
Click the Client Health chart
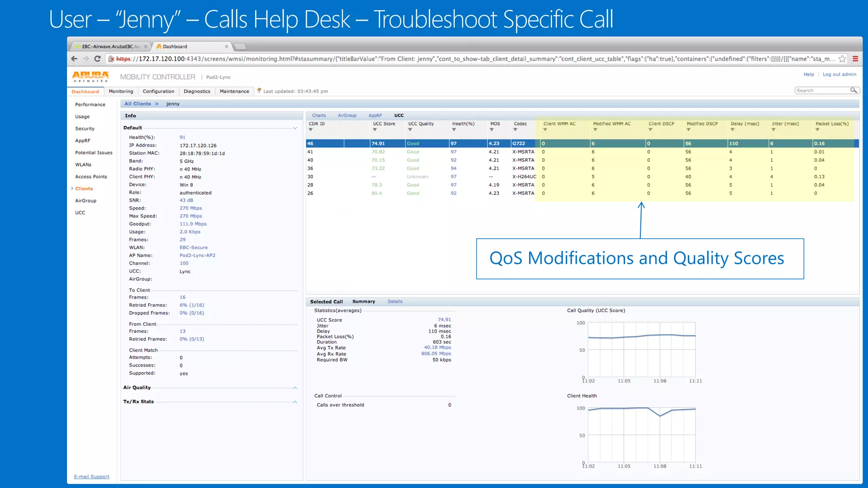(642, 435)
